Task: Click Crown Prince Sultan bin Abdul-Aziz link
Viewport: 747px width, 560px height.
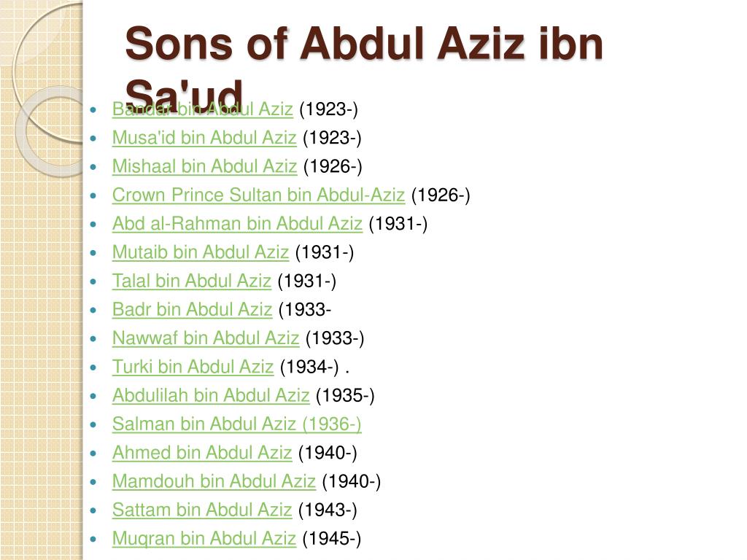Action: coord(259,195)
